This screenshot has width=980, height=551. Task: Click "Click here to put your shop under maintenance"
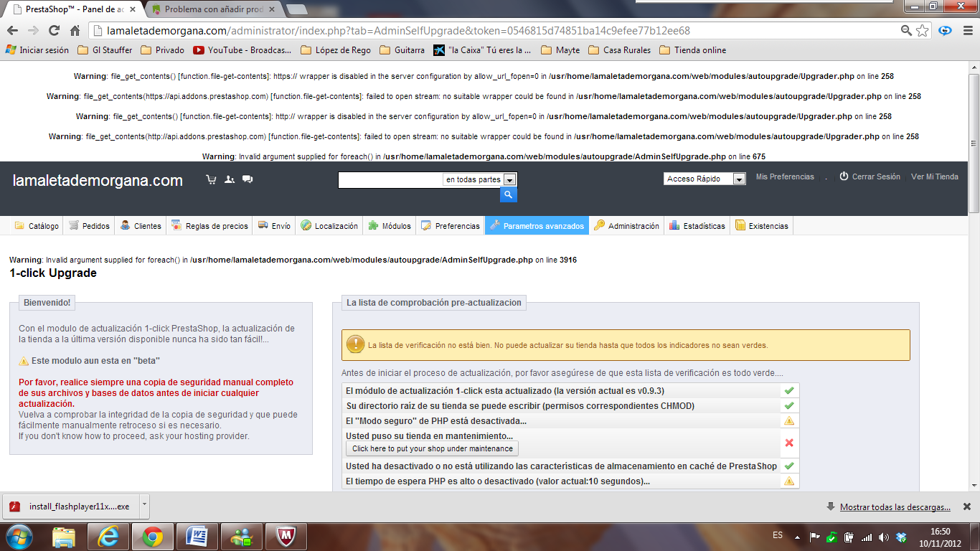point(433,448)
